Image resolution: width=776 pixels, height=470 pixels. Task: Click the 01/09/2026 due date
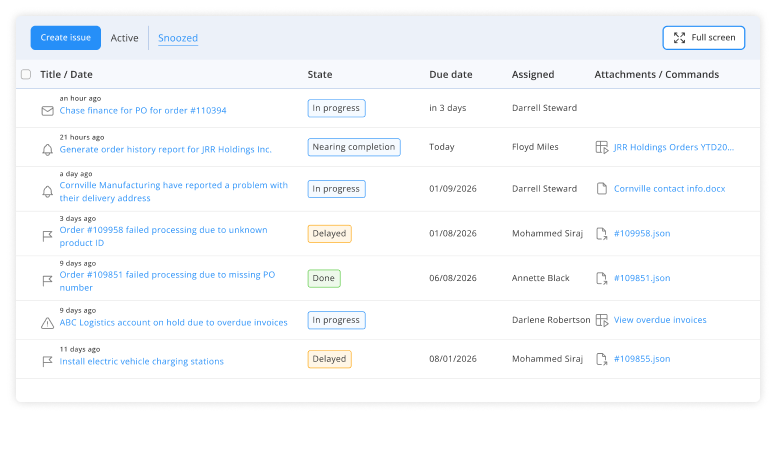[x=453, y=188]
